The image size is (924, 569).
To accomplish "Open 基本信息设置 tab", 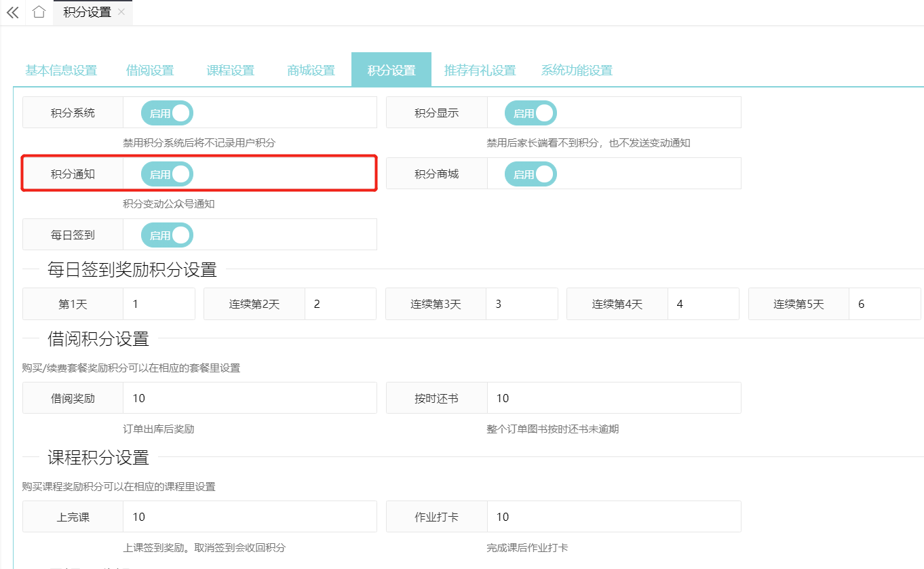I will [x=61, y=71].
